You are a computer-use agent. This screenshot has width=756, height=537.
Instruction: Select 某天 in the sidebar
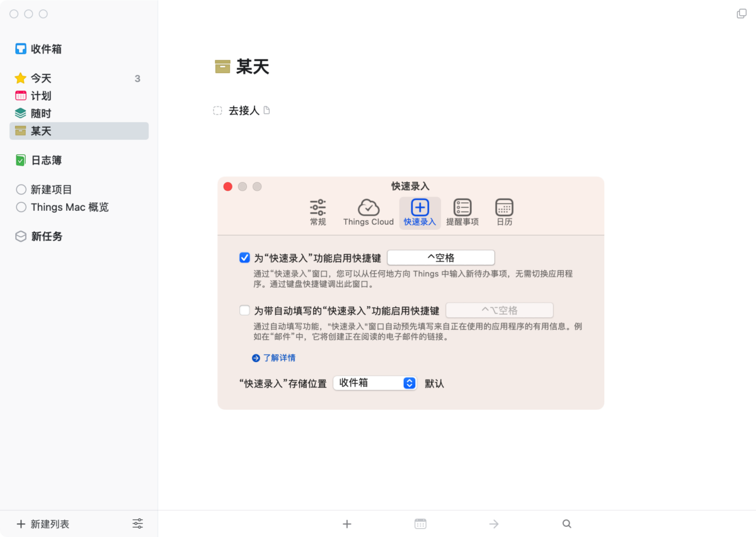[x=79, y=131]
